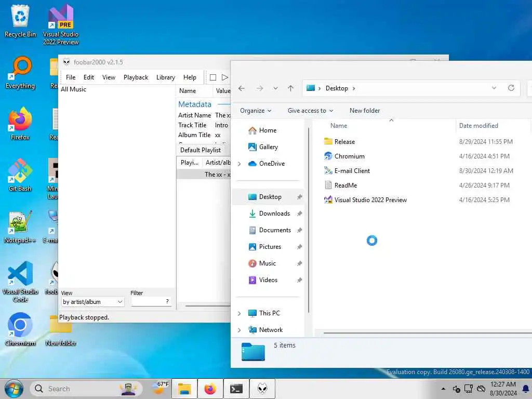Select Home in Explorer navigation pane
The height and width of the screenshot is (399, 532).
point(268,130)
